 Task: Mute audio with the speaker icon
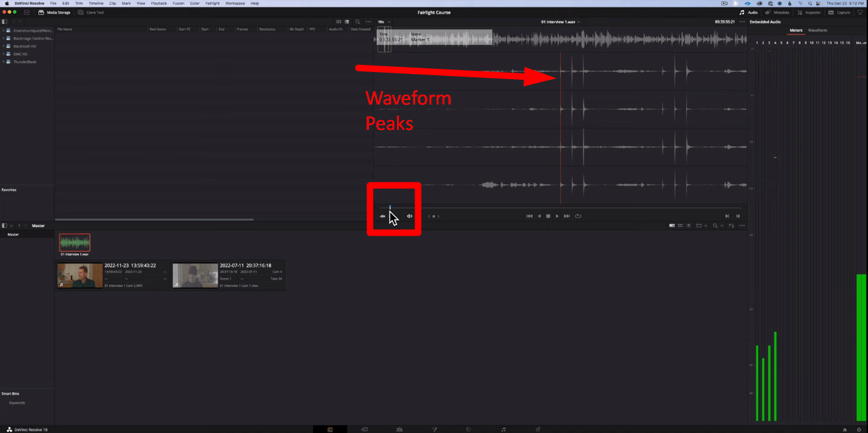tap(409, 216)
